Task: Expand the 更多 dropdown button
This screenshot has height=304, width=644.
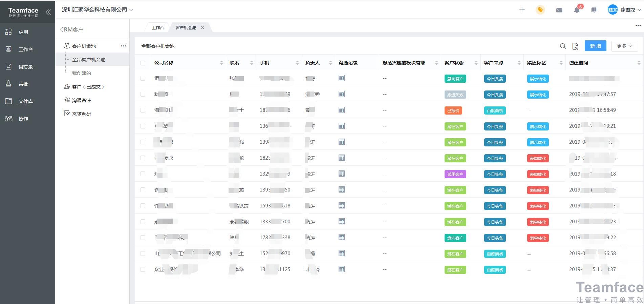Action: click(624, 46)
